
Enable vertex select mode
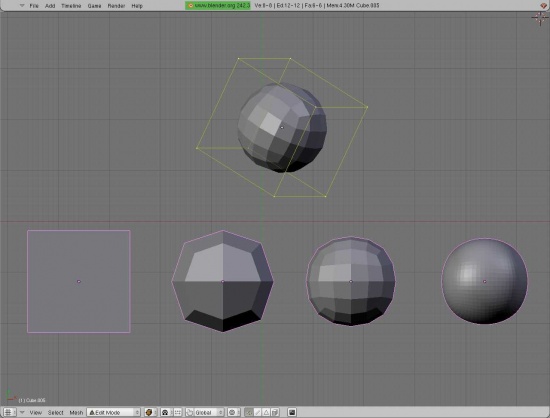(x=249, y=412)
